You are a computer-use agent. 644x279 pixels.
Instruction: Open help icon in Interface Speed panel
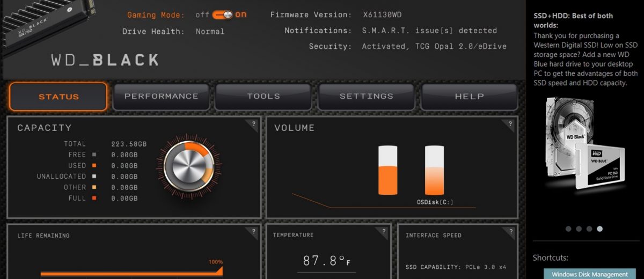click(x=510, y=231)
